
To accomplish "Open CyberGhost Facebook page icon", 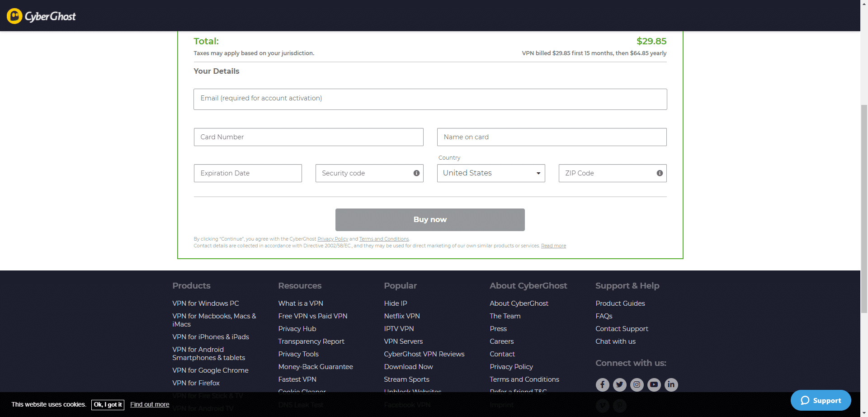I will coord(602,384).
